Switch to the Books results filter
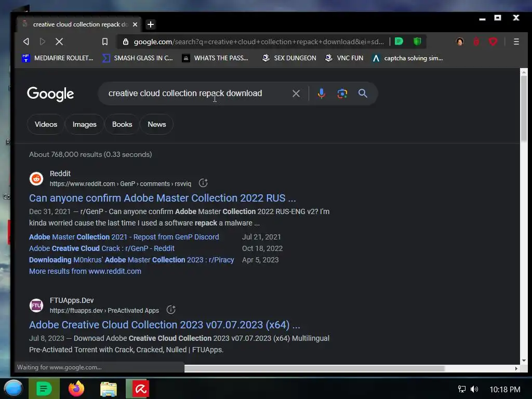This screenshot has width=532, height=399. coord(122,124)
